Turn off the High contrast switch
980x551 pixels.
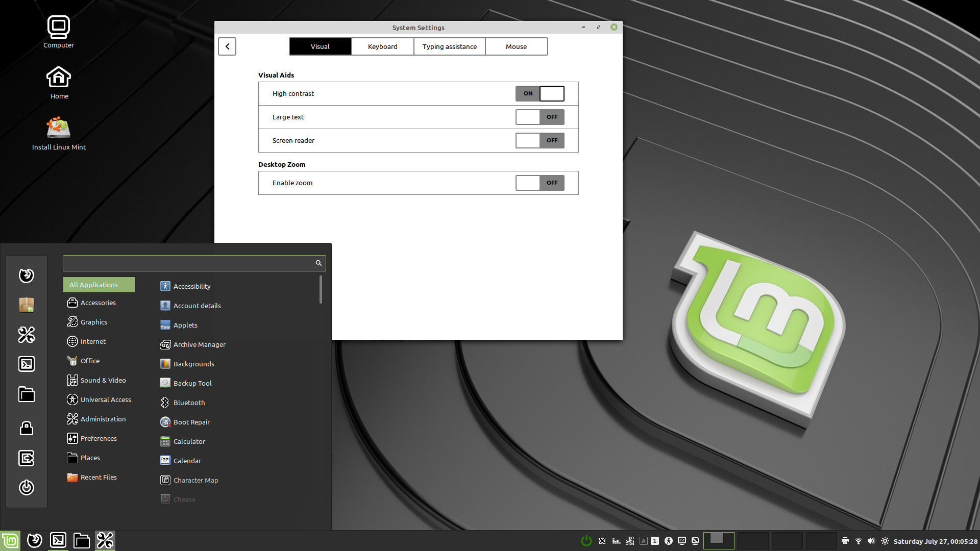(x=540, y=93)
